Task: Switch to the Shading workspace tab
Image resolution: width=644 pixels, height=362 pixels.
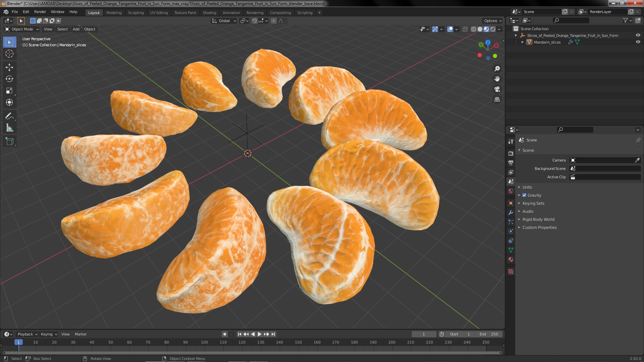Action: click(209, 13)
